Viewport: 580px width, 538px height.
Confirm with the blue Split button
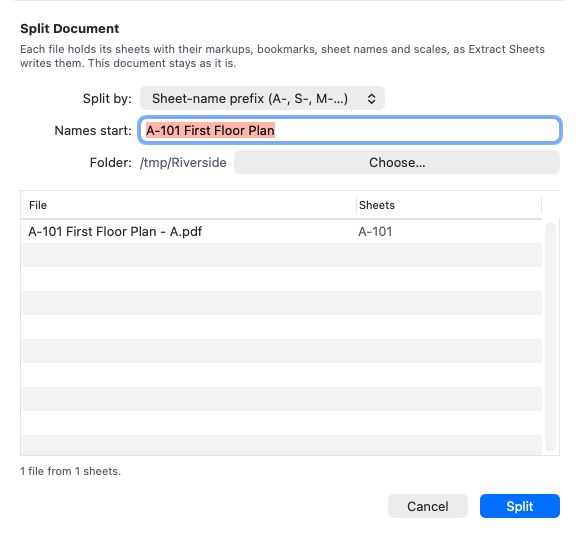[520, 506]
